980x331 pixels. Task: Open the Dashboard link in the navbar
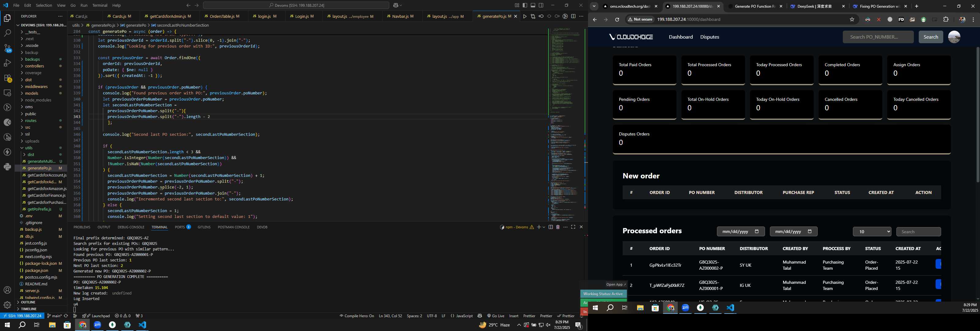click(680, 37)
